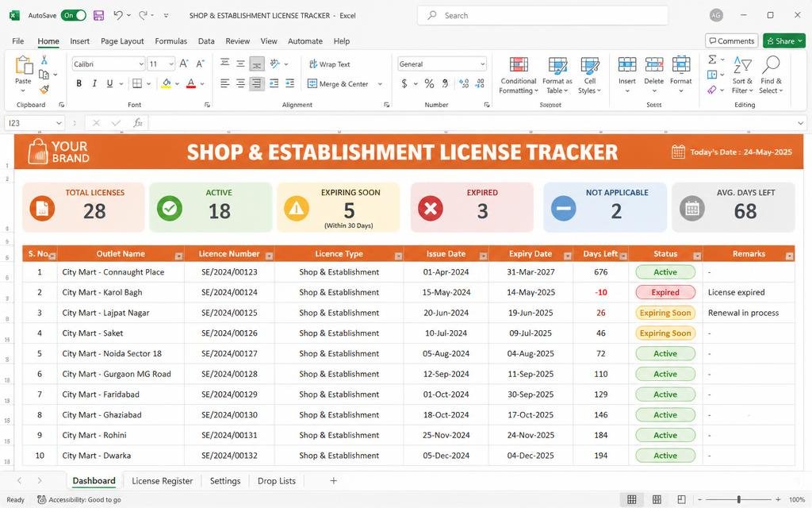Toggle right-align text button
Viewport: 812px width, 508px height.
point(257,83)
